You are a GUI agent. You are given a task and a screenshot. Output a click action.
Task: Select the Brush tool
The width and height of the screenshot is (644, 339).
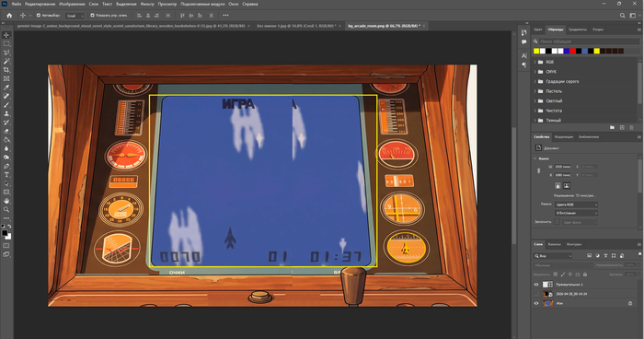coord(6,105)
